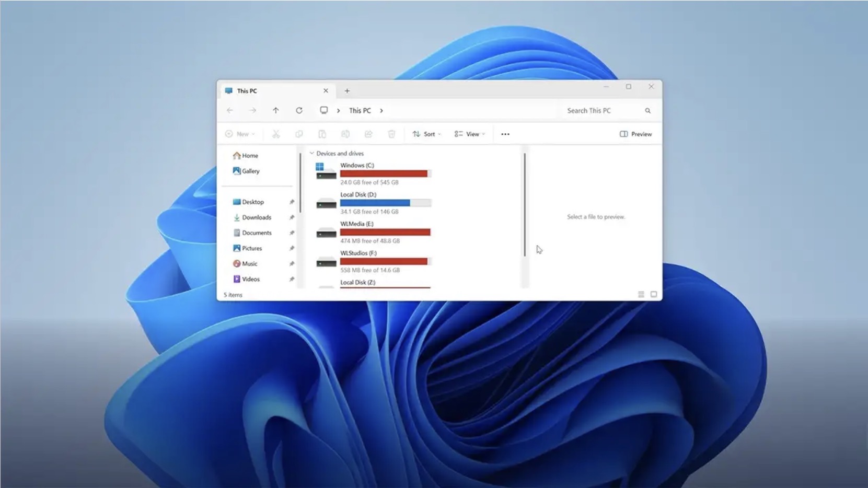Select the WLStudios (F:) drive icon
The image size is (868, 488).
pos(326,262)
